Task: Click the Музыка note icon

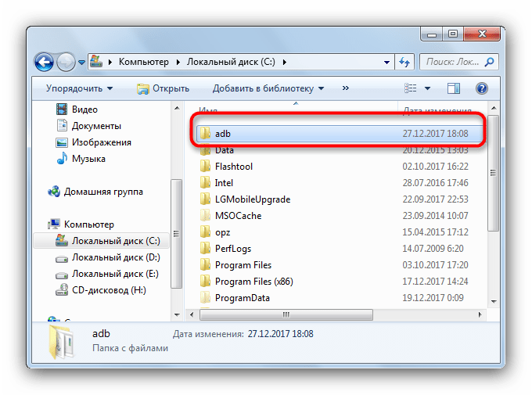Action: 62,159
